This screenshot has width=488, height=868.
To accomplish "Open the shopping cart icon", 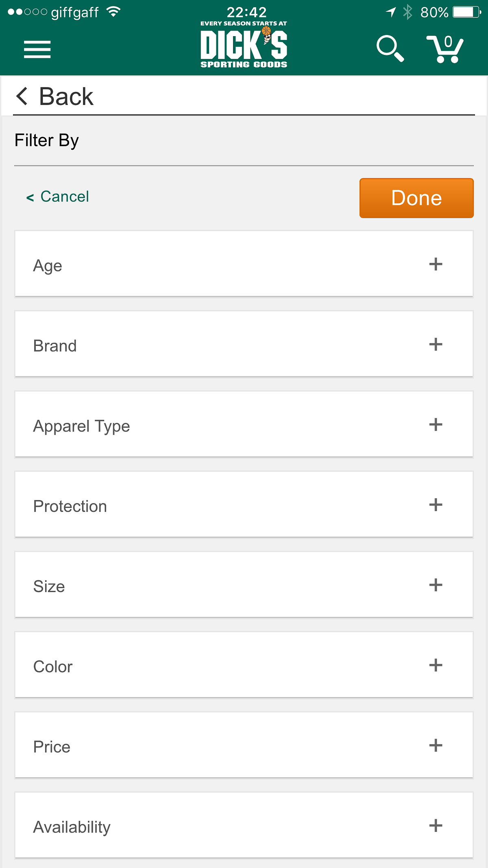I will (x=445, y=49).
